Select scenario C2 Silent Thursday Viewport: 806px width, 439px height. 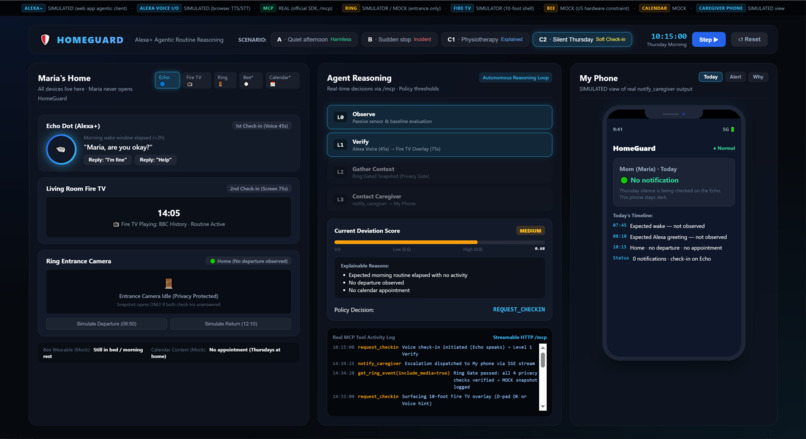pos(582,40)
